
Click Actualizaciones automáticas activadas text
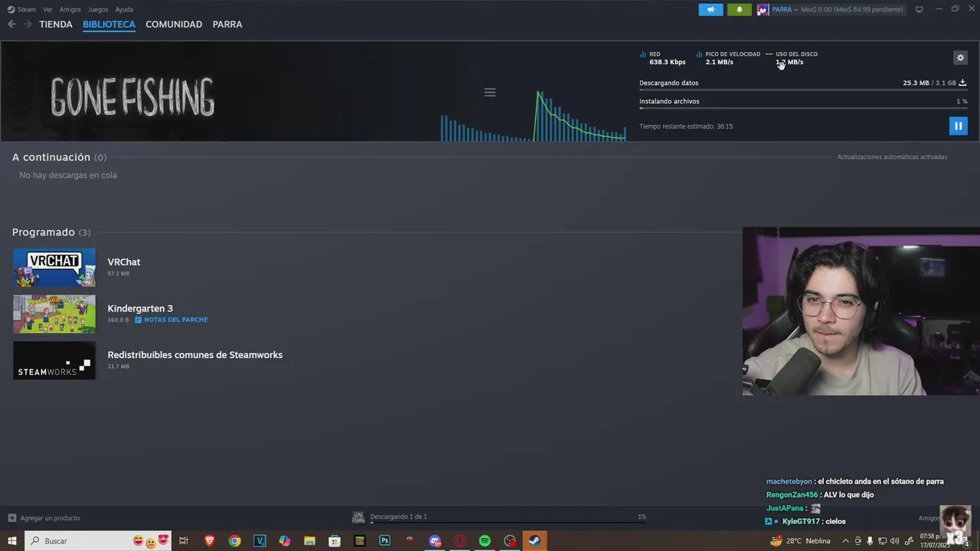tap(892, 157)
